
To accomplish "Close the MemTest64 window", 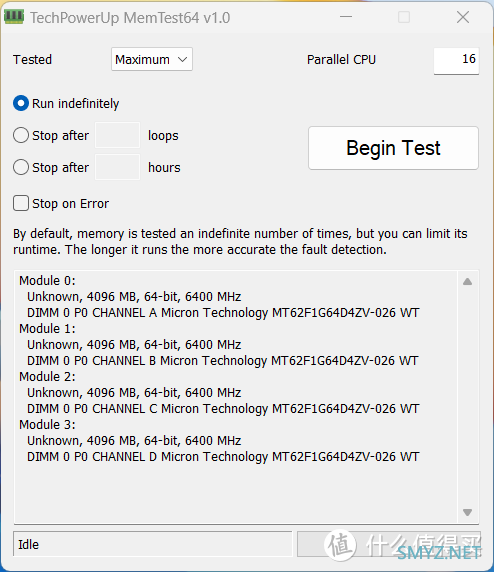I will [463, 17].
